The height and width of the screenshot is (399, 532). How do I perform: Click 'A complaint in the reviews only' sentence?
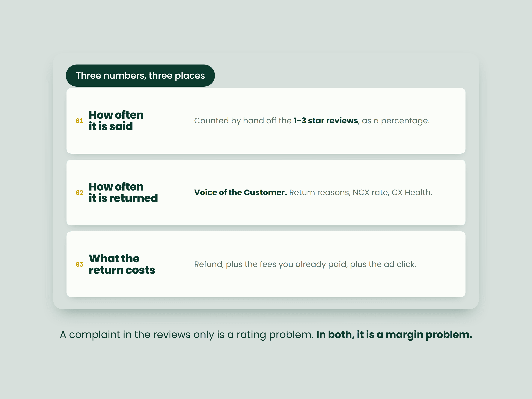tap(187, 335)
